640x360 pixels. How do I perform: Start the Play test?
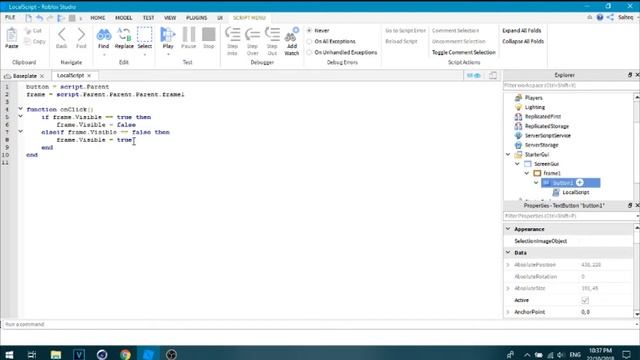[x=168, y=35]
